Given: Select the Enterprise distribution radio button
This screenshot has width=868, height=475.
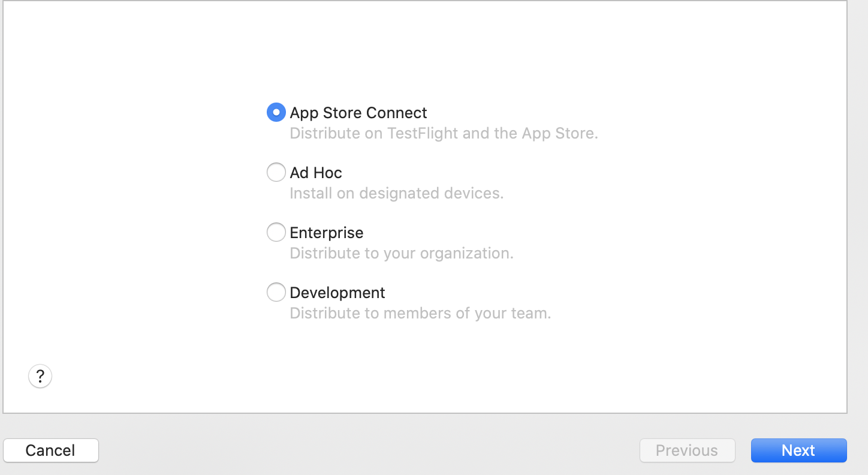Looking at the screenshot, I should 276,232.
